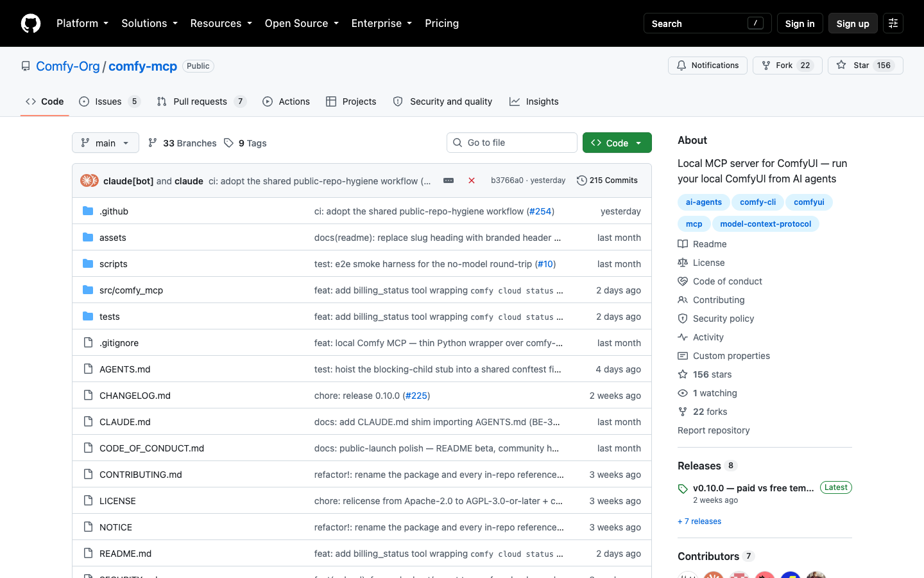Click the GitHub logo home icon
The height and width of the screenshot is (578, 924).
tap(31, 23)
